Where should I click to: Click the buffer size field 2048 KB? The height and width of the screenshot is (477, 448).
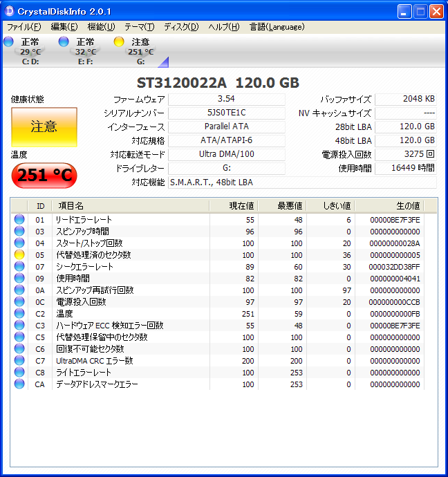[x=406, y=99]
